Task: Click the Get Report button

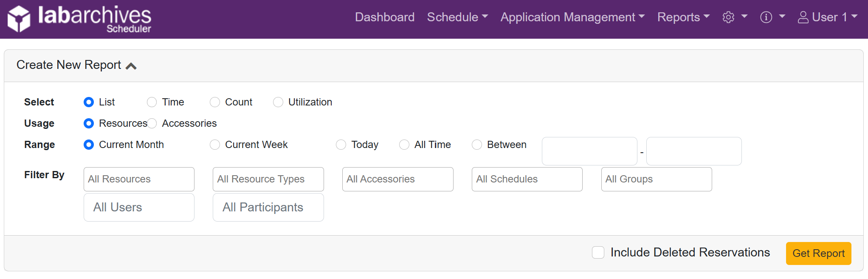Action: click(x=818, y=253)
